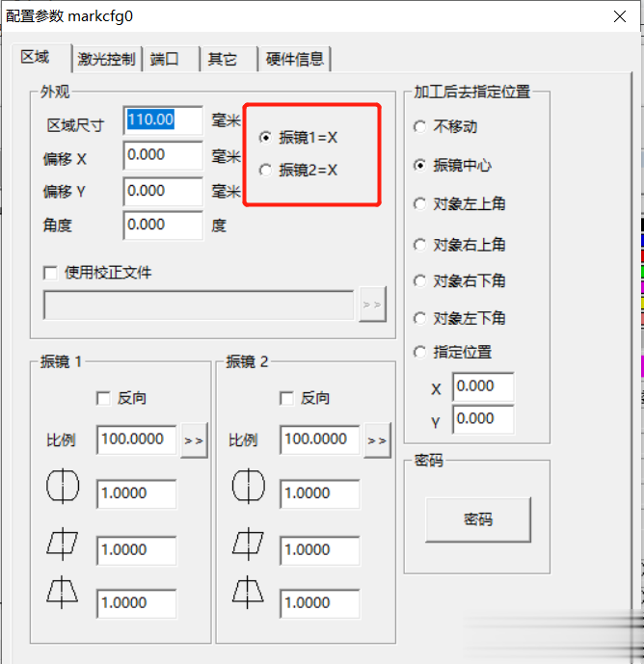Select 对象右下角 radio option
The image size is (644, 664).
pos(460,280)
